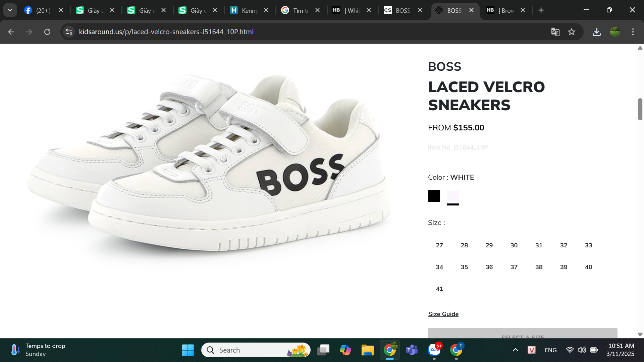Select size 36
This screenshot has width=644, height=362.
(489, 267)
